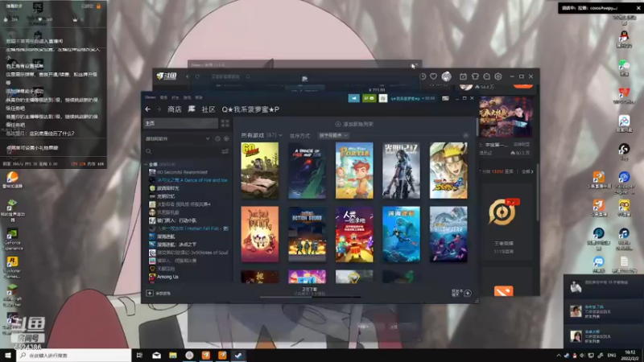644x362 pixels.
Task: Go back with Steam's back arrow
Action: pos(148,109)
